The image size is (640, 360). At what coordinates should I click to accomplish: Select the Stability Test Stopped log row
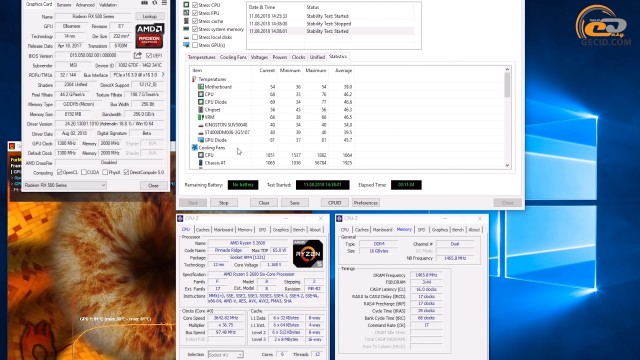331,24
